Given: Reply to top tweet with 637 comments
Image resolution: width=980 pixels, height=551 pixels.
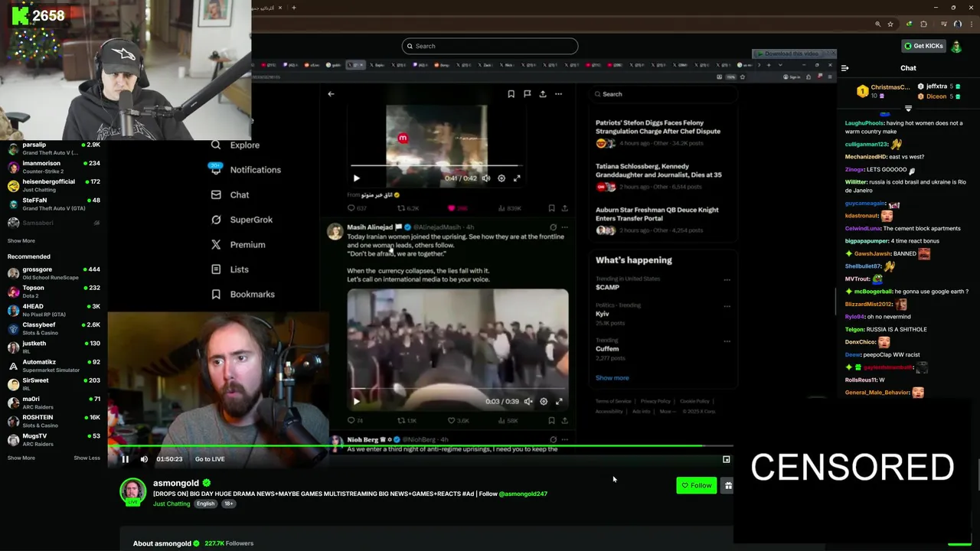Looking at the screenshot, I should click(x=357, y=208).
